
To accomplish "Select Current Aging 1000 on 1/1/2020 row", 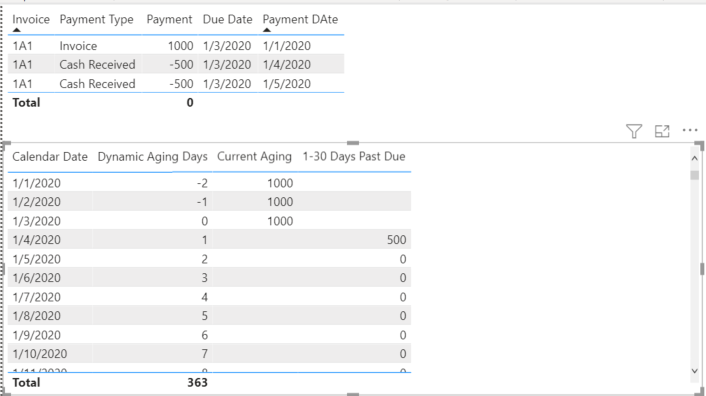I will pyautogui.click(x=280, y=183).
